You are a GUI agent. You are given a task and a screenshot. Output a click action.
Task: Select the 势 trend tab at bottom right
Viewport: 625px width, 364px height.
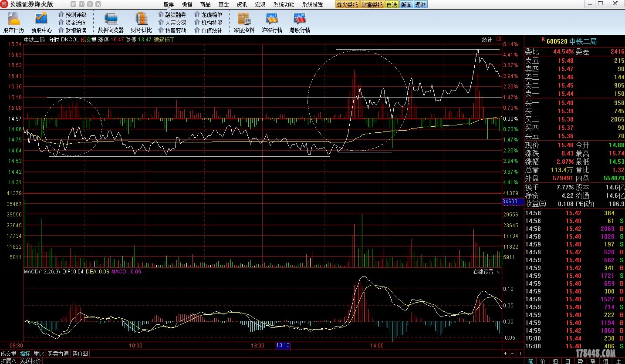581,361
